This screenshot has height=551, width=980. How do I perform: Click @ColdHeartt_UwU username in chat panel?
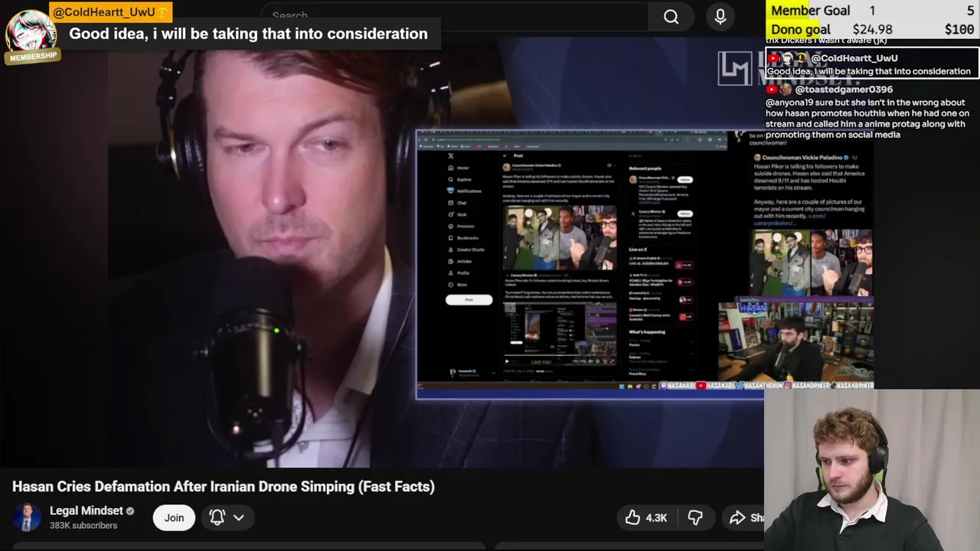point(854,58)
